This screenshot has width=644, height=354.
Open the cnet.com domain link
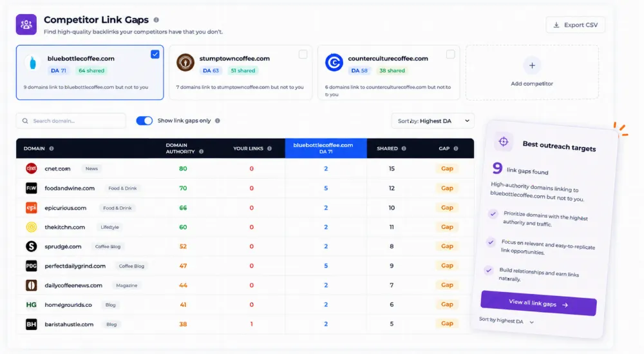click(57, 168)
